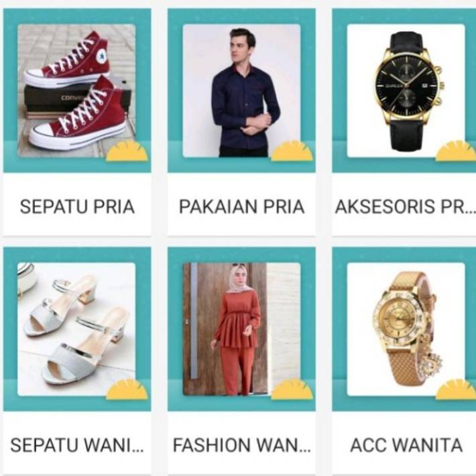Click yellow fan badge on men's watch card

click(456, 151)
